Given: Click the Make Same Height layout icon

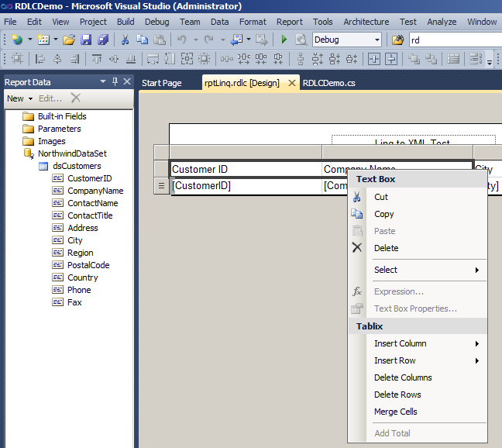Looking at the screenshot, I should coord(170,59).
